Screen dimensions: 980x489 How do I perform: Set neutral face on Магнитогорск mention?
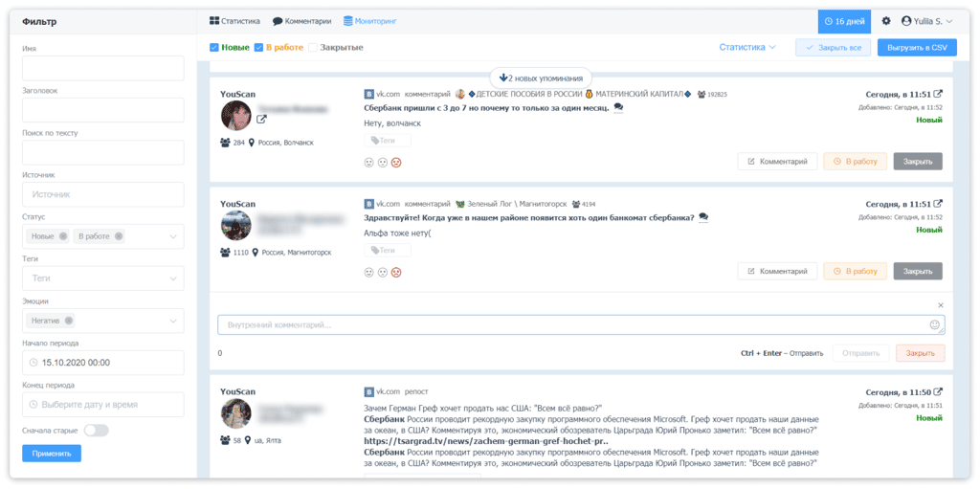(x=383, y=272)
